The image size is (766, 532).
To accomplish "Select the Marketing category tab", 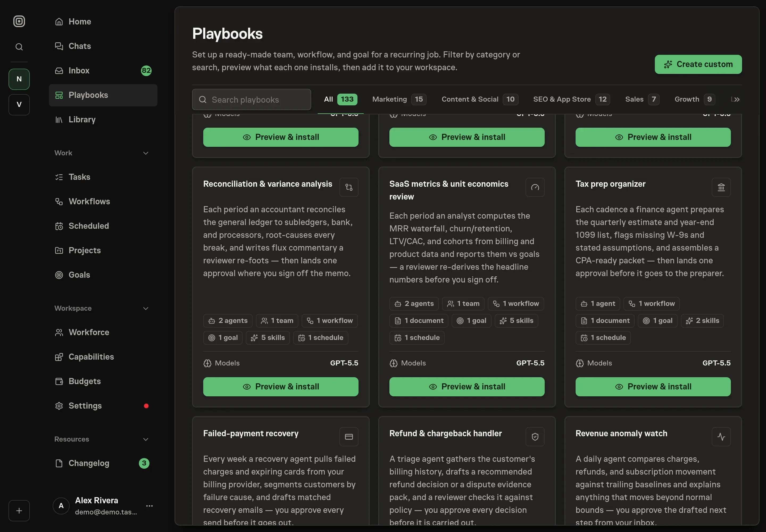I will pyautogui.click(x=399, y=99).
